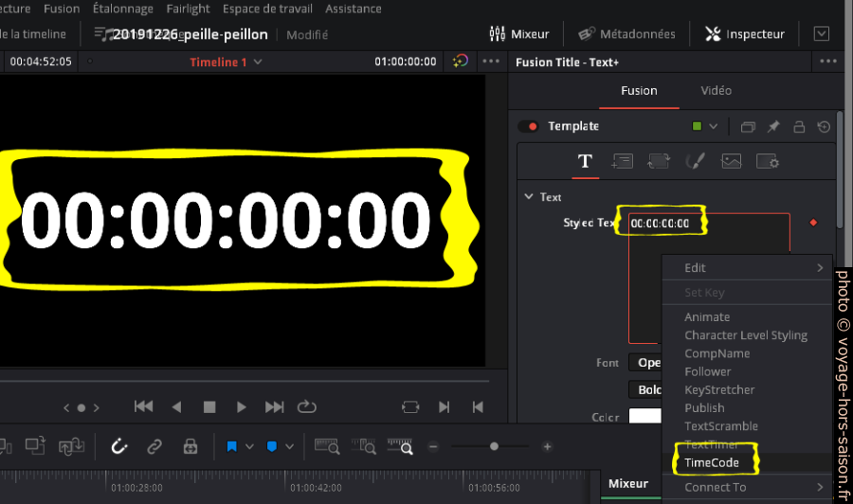Choose Follower modifier
The image size is (853, 504).
(707, 372)
